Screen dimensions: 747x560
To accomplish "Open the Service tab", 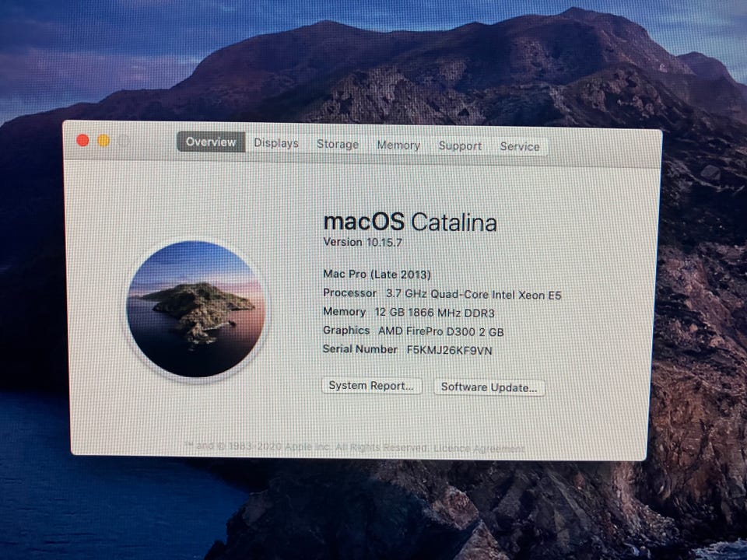I will tap(519, 147).
